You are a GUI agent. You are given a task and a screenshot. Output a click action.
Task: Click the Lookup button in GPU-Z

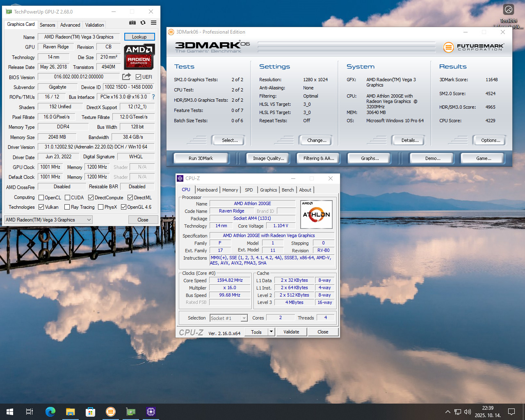[139, 37]
